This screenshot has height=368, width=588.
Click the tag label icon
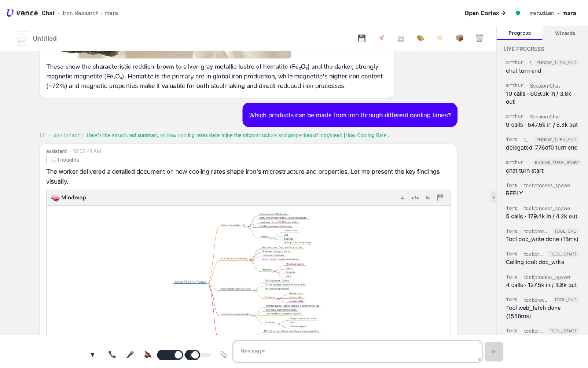coord(440,38)
